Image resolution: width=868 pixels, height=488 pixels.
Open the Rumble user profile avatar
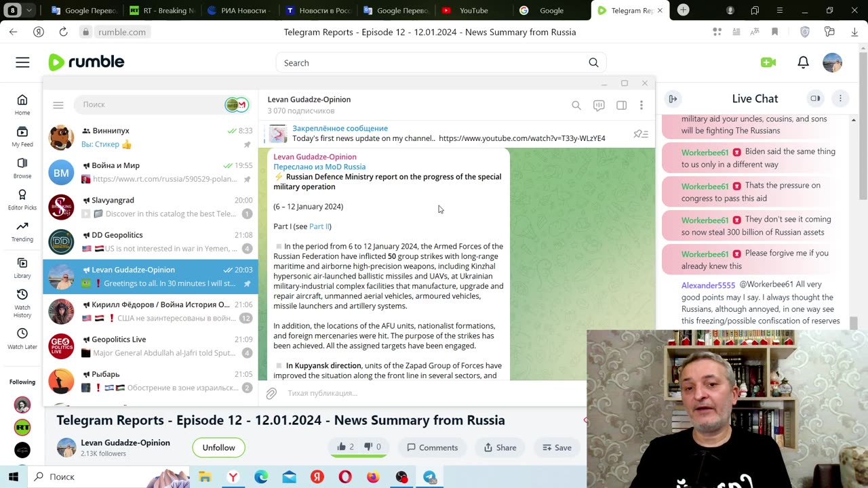point(832,62)
